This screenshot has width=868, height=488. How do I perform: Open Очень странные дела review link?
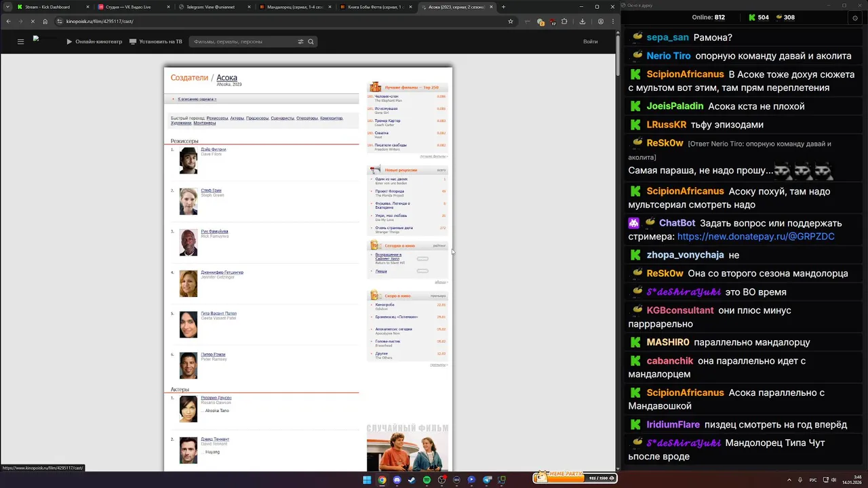pyautogui.click(x=393, y=228)
